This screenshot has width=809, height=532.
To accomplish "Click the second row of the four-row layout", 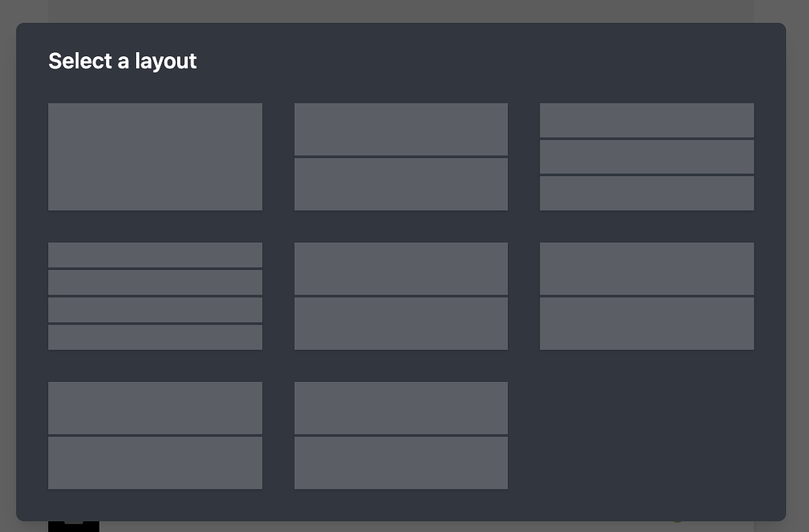I will (x=155, y=282).
